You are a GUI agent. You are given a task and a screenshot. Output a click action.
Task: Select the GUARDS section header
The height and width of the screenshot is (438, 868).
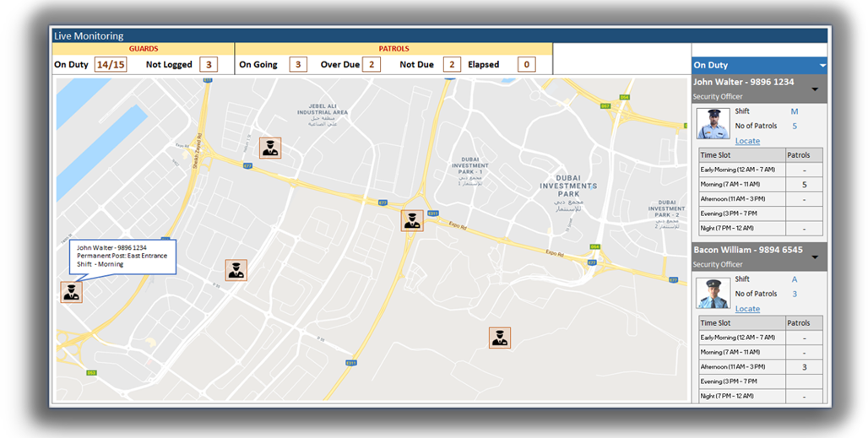pos(144,49)
